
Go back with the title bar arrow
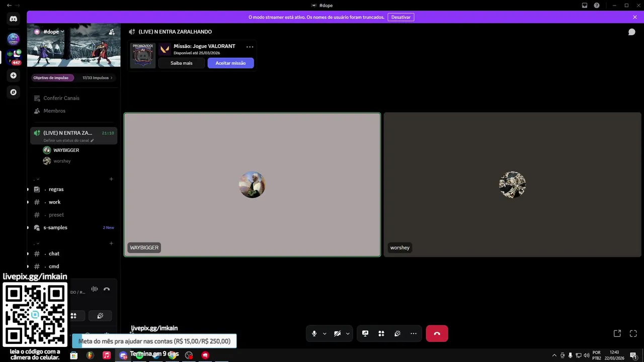tap(9, 6)
